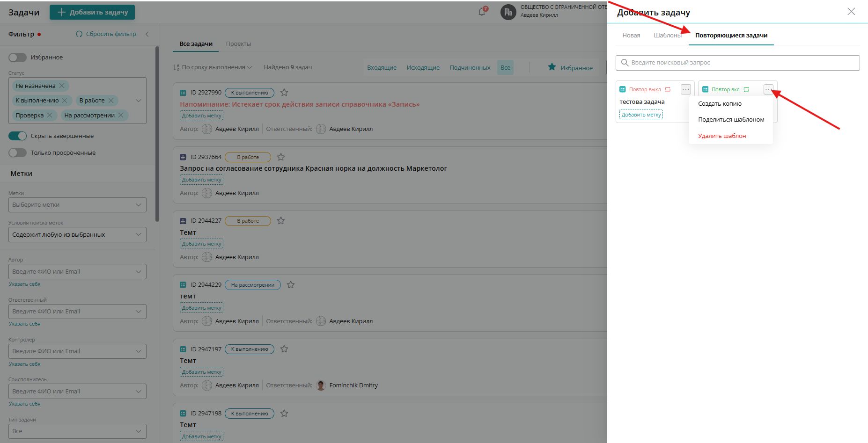This screenshot has width=868, height=443.
Task: Star task ID 2927990 as favorite
Action: tap(284, 93)
